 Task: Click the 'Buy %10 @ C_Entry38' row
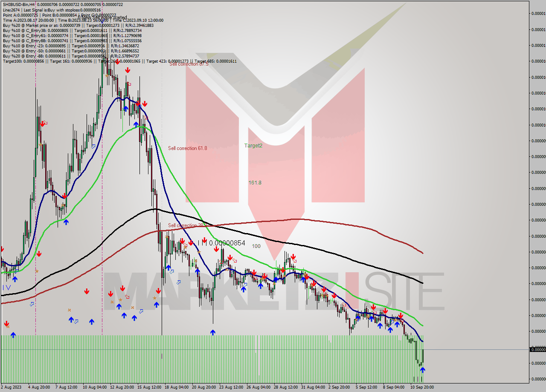coord(72,30)
